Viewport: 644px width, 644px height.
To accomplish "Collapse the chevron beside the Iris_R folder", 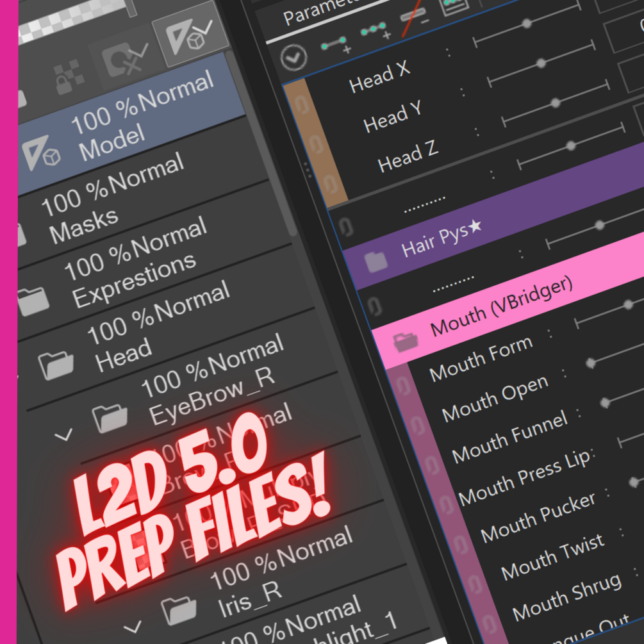I will point(132,627).
